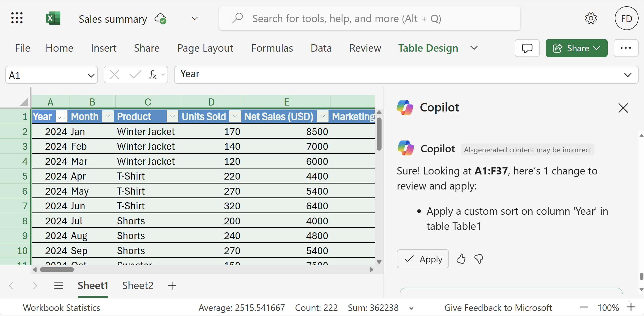The height and width of the screenshot is (316, 644).
Task: Zoom in with the plus button
Action: point(631,307)
